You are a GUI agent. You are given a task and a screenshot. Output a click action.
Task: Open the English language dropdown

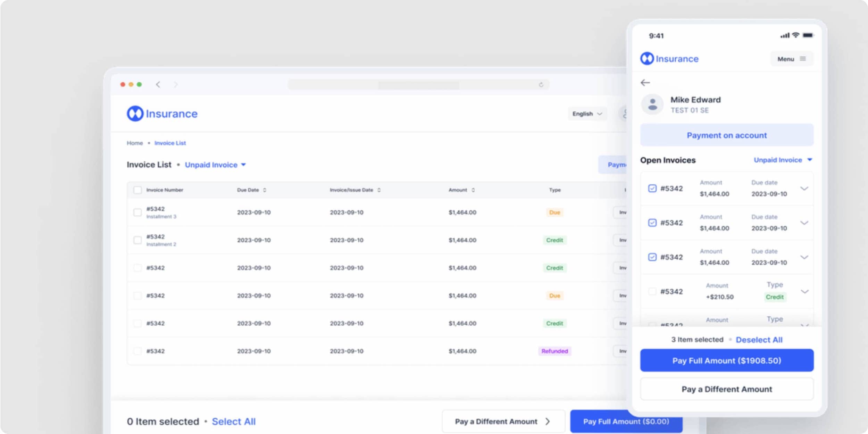click(587, 114)
